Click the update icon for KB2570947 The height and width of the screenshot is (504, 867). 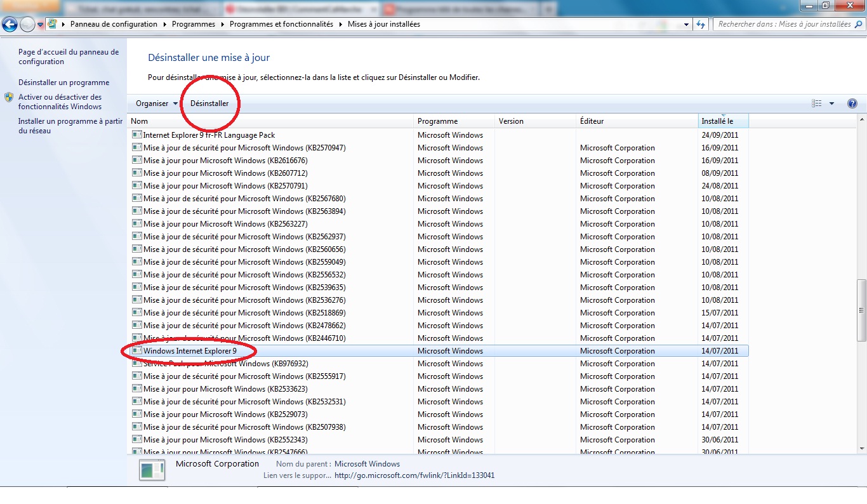click(x=137, y=147)
